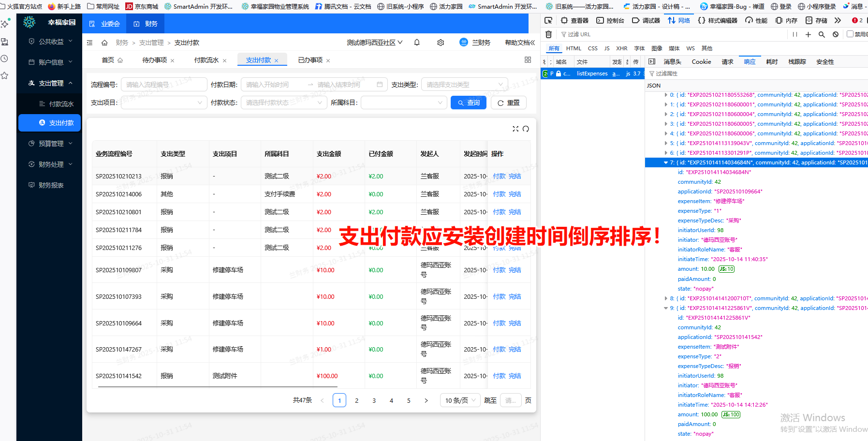Open the 支出类型 dropdown
Viewport: 868px width, 441px height.
click(464, 85)
